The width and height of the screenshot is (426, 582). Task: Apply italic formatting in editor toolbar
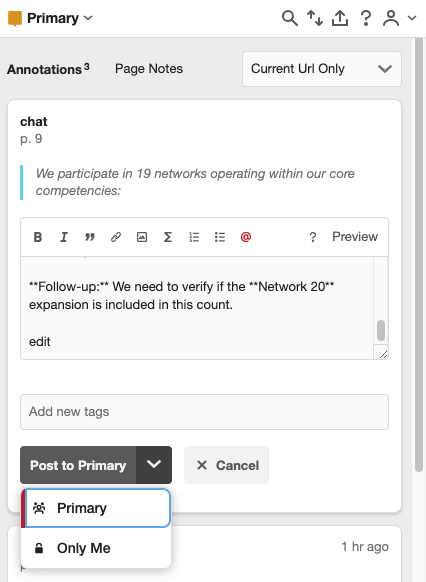(64, 237)
